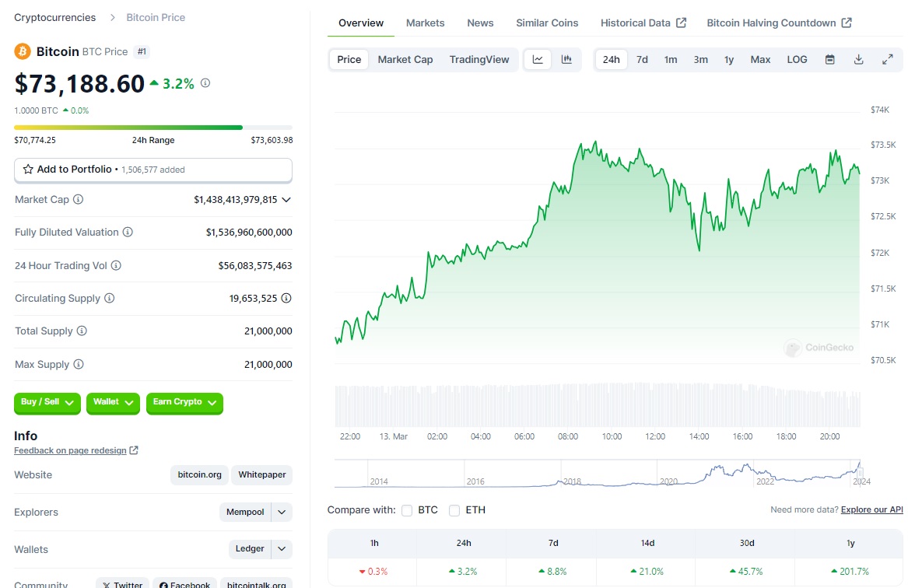The image size is (908, 588).
Task: Click the star icon in Add to Portfolio
Action: point(28,170)
